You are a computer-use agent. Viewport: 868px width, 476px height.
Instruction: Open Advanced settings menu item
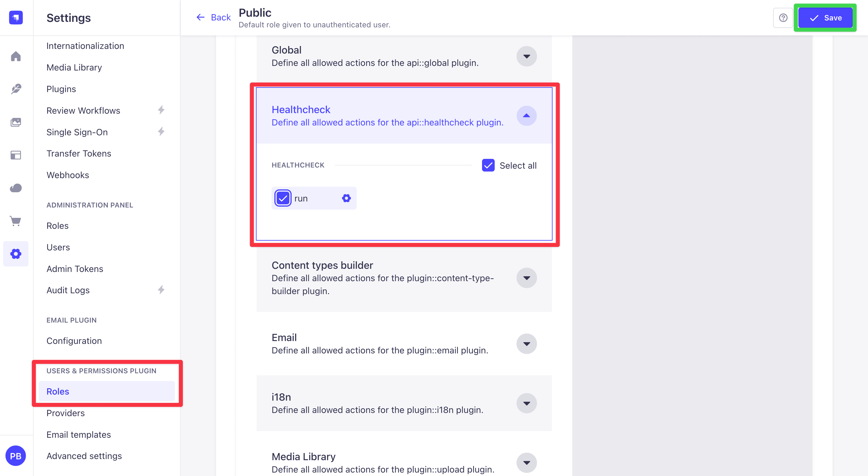84,456
